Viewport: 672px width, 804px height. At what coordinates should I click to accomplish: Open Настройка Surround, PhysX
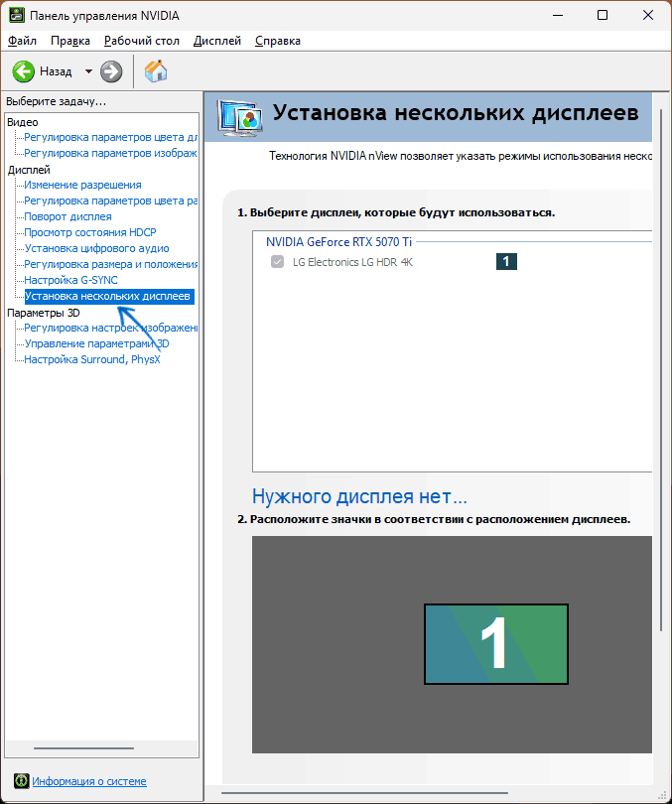[x=92, y=359]
